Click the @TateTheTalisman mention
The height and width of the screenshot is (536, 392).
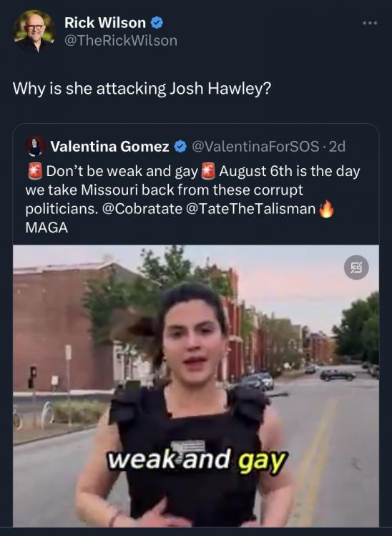250,208
